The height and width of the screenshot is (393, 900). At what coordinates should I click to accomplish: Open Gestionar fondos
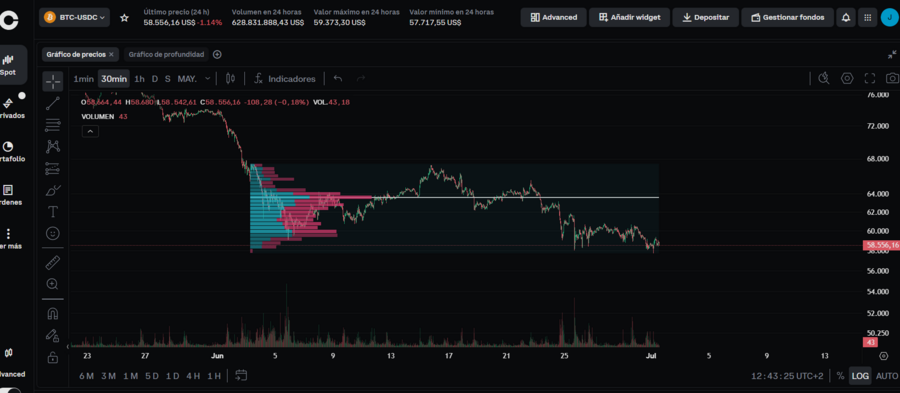(x=787, y=17)
